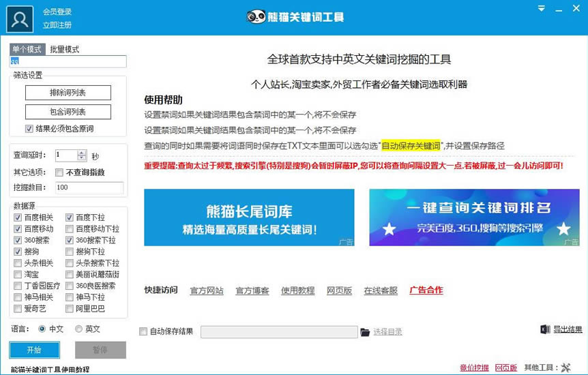Switch to 批量模式 tab

coord(64,49)
